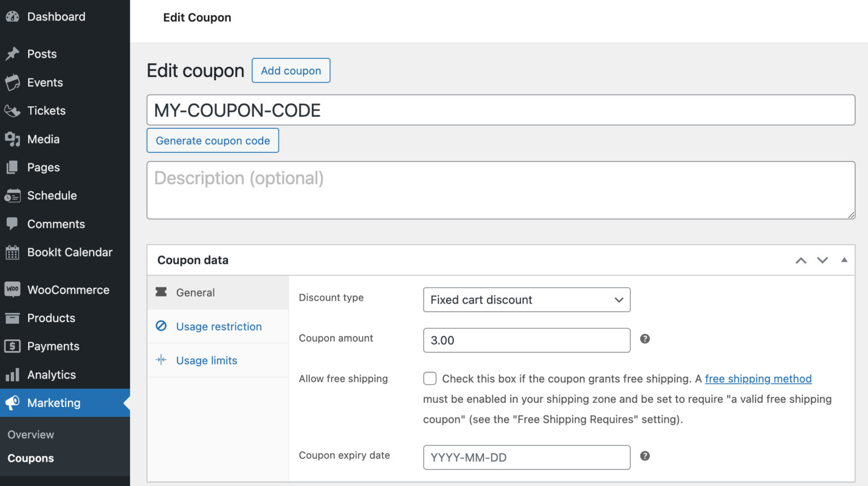Click the Pages sidebar icon
868x486 pixels.
[12, 167]
